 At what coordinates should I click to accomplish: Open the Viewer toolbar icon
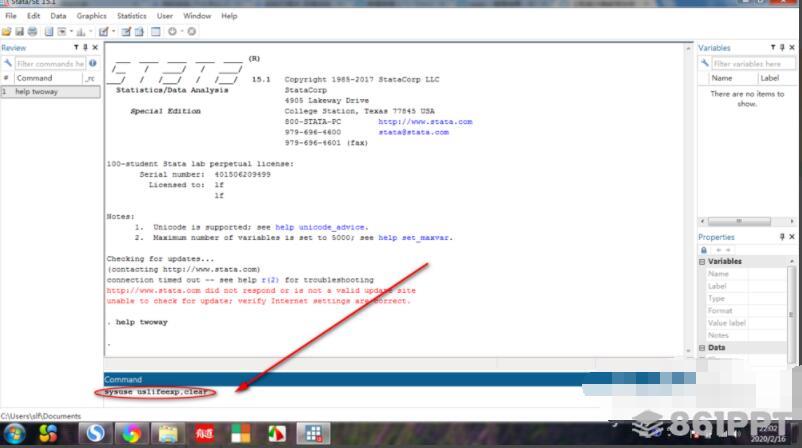[61, 32]
